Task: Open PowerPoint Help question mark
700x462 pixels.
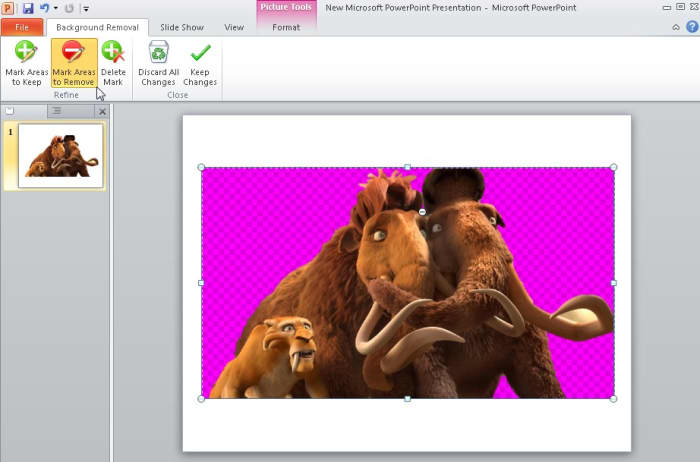Action: [692, 27]
